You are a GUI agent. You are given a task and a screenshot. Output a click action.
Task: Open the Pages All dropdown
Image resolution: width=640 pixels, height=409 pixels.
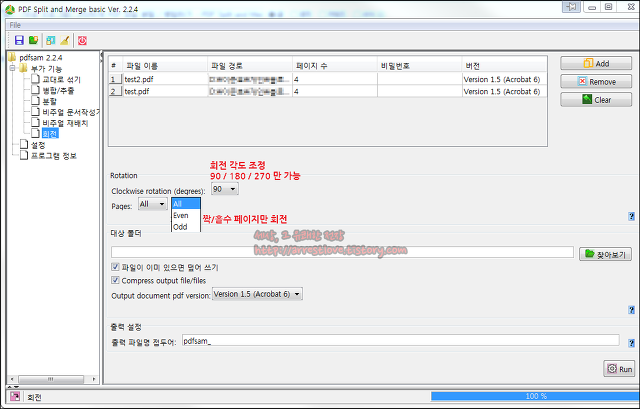(x=153, y=204)
